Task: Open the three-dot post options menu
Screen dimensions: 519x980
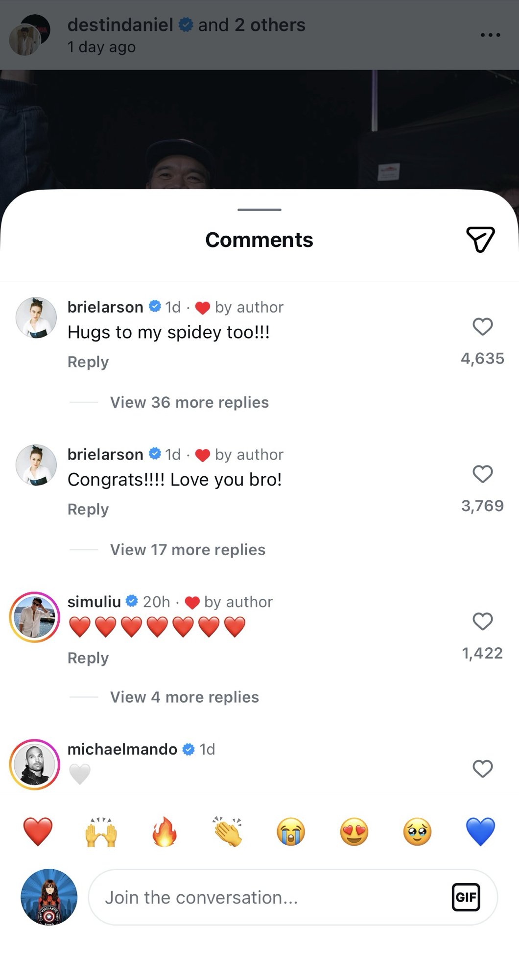Action: click(x=490, y=35)
